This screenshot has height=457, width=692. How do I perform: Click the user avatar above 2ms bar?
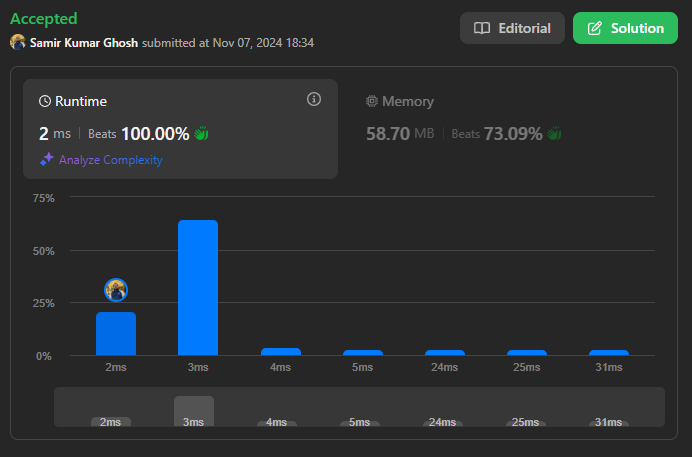(x=116, y=290)
